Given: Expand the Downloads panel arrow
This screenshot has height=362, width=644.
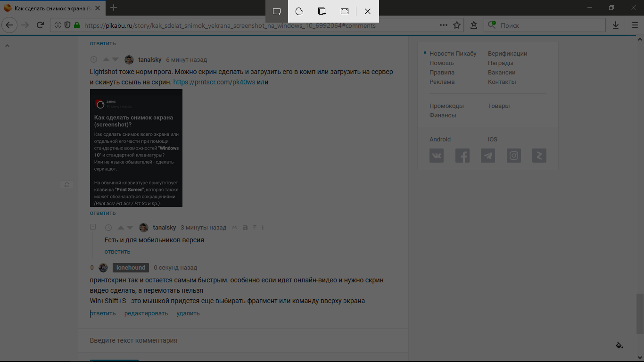Looking at the screenshot, I should coord(616,25).
